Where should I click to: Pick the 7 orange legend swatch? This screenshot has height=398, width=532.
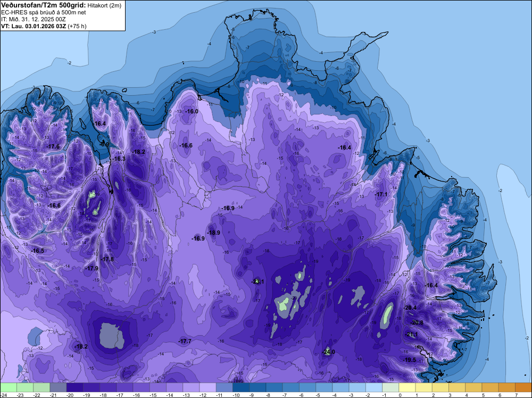(523, 387)
